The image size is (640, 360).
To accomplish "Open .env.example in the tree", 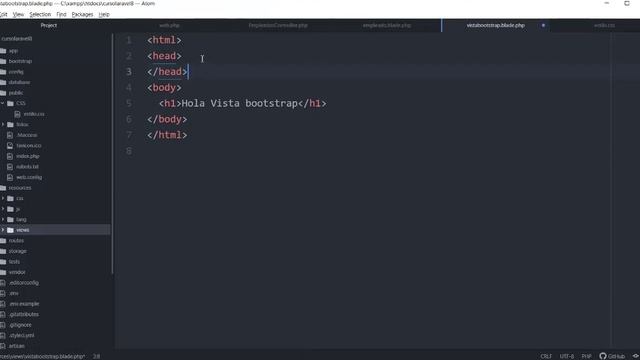I will [x=24, y=304].
